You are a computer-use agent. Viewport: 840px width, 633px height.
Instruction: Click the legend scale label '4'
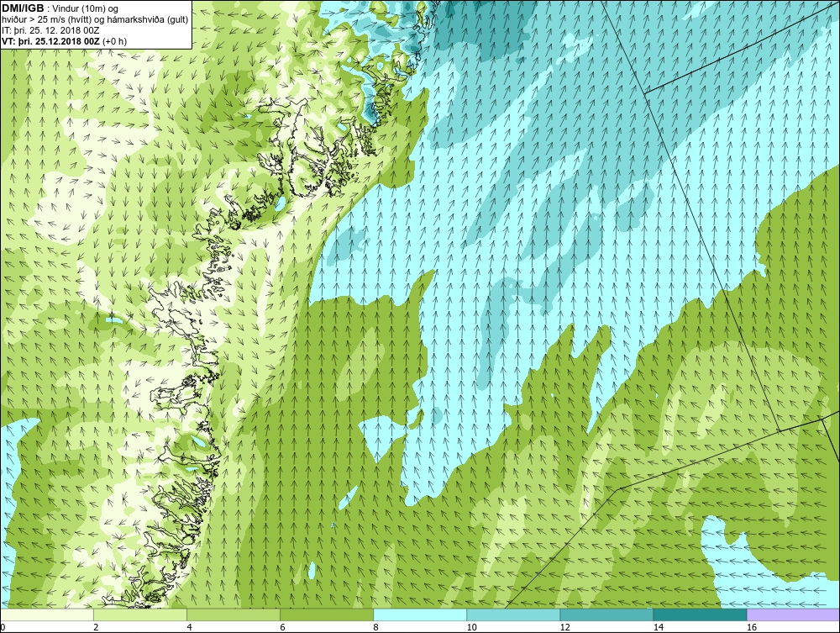click(x=190, y=628)
